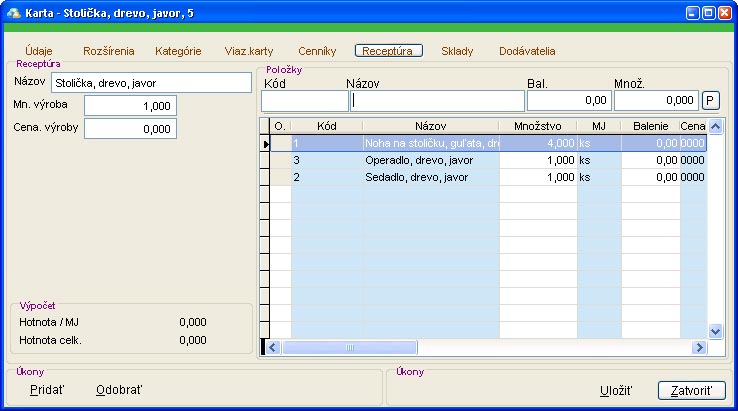Click the app icon in title bar
This screenshot has height=411, width=738.
point(13,13)
